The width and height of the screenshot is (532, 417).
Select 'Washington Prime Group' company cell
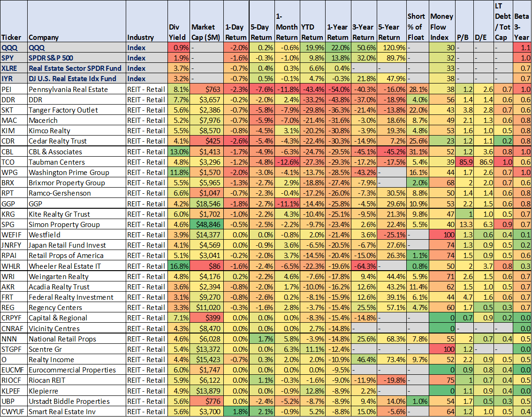[76, 172]
